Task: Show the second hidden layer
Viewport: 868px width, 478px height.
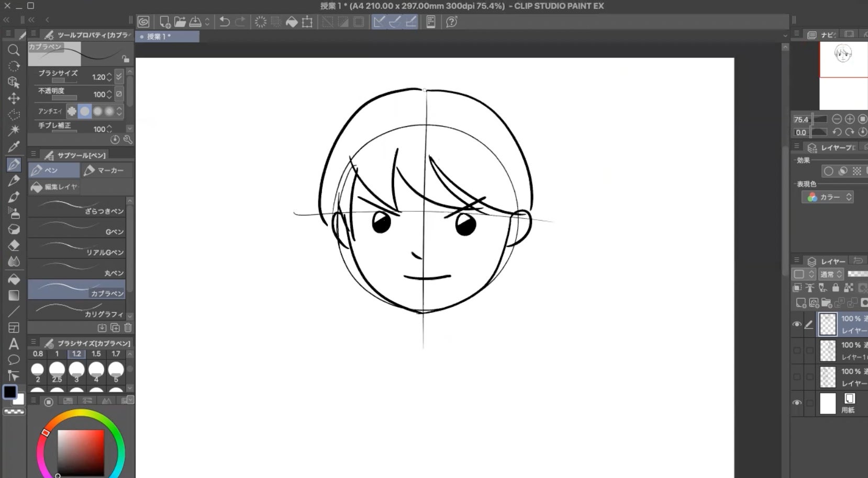Action: pyautogui.click(x=797, y=350)
